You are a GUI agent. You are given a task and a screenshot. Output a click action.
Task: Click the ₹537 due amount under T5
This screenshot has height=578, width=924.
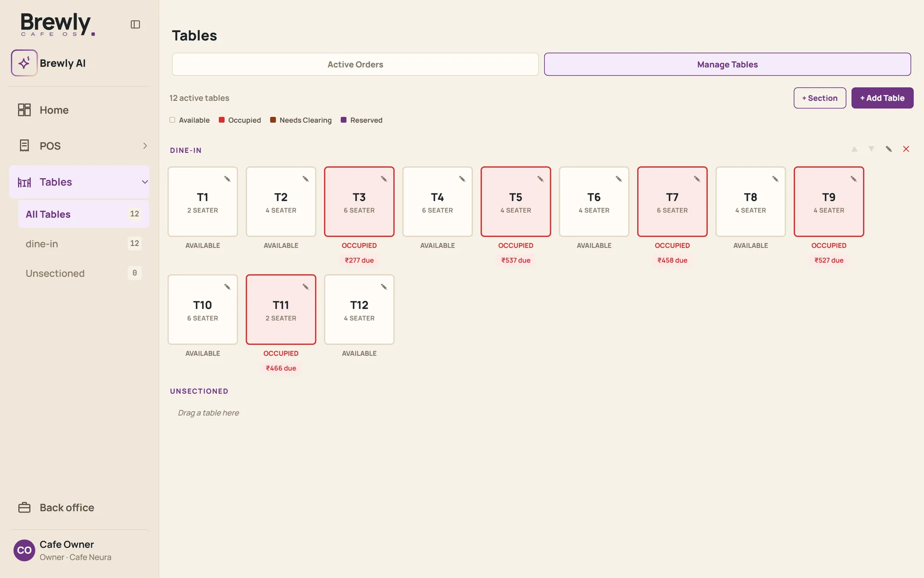click(516, 261)
